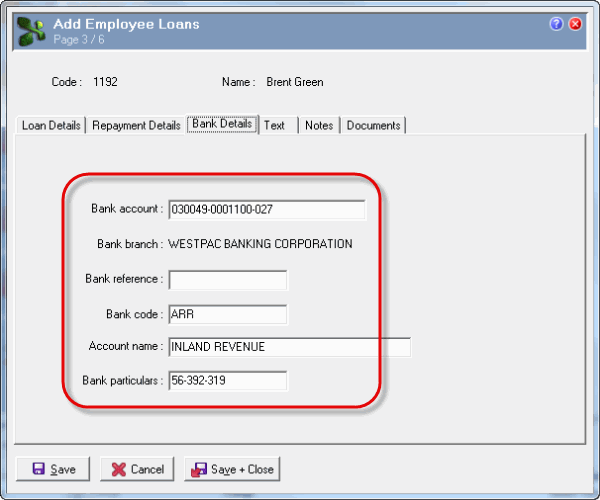Open the Repayment Details tab
The width and height of the screenshot is (600, 500).
tap(136, 126)
